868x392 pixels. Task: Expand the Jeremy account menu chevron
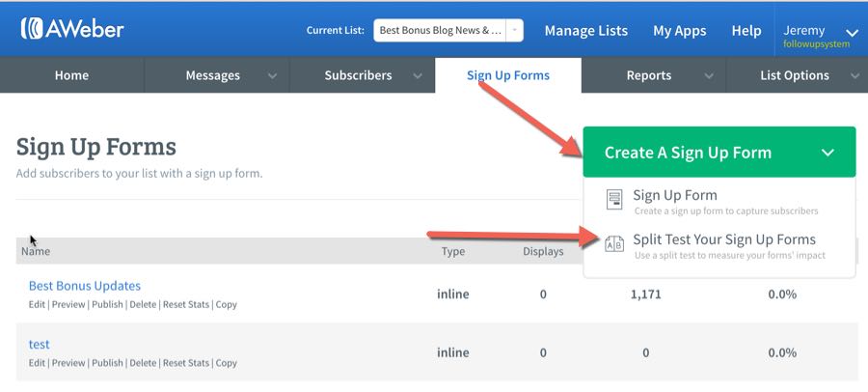tap(852, 33)
